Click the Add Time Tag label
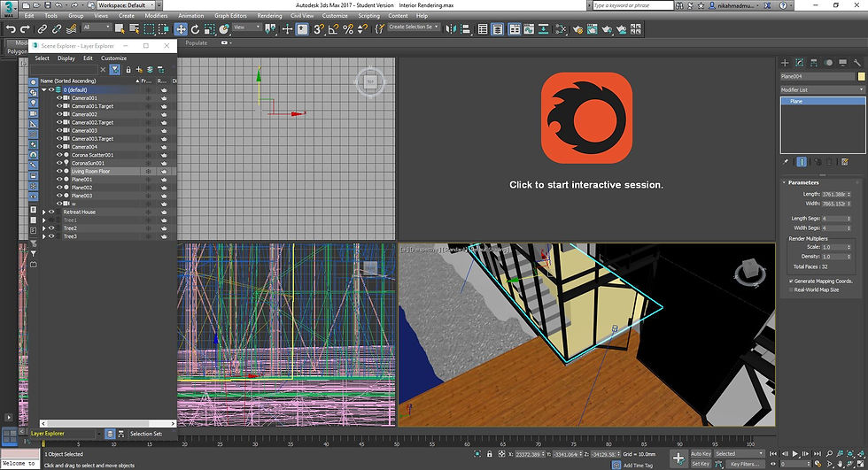Image resolution: width=868 pixels, height=470 pixels. point(638,466)
